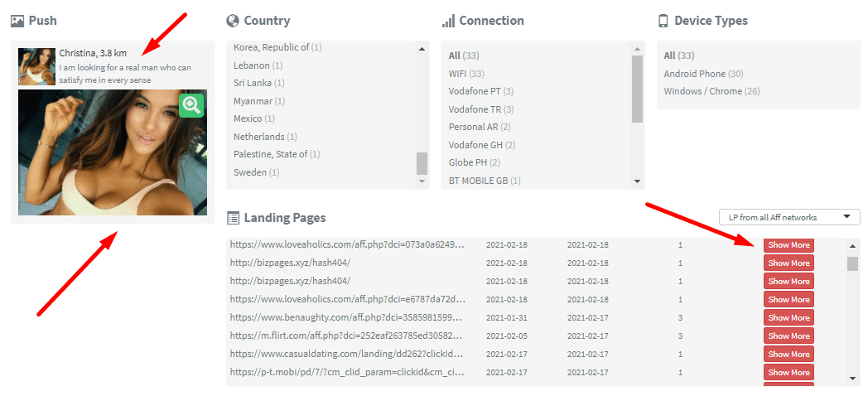Image resolution: width=868 pixels, height=396 pixels.
Task: Open the casualdating.com landing page link
Action: [347, 354]
